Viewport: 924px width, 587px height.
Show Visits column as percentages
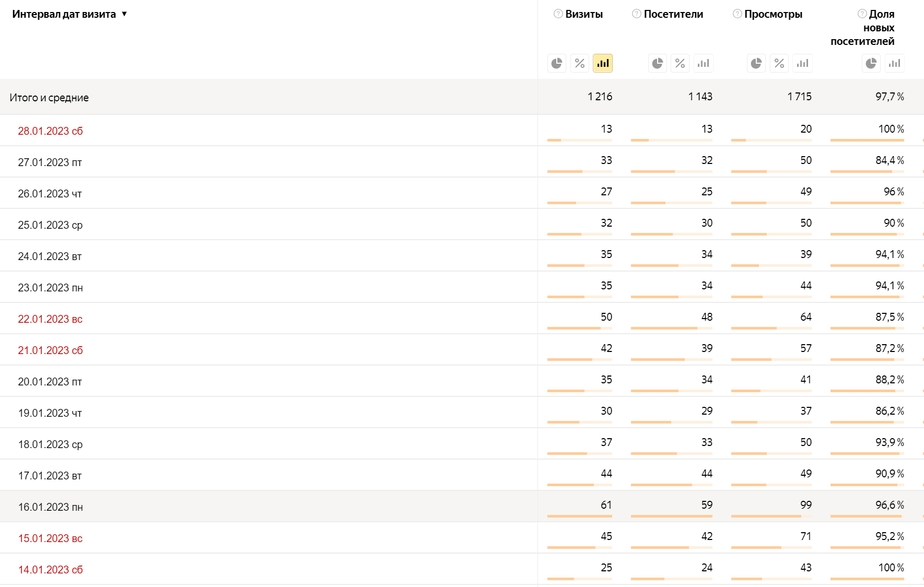tap(580, 63)
